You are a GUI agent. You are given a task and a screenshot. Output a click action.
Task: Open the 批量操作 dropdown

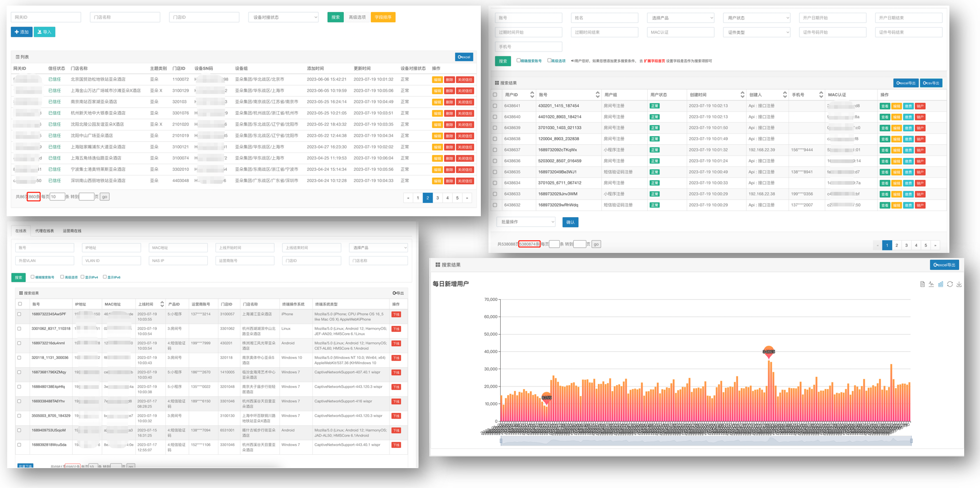click(x=526, y=222)
